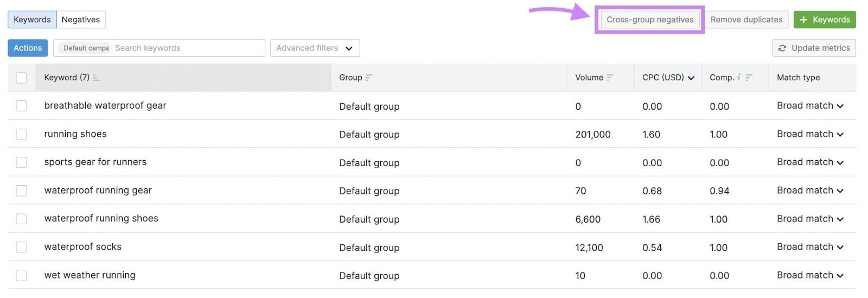Click the 0.54 CPC value
868x298 pixels.
pos(652,248)
